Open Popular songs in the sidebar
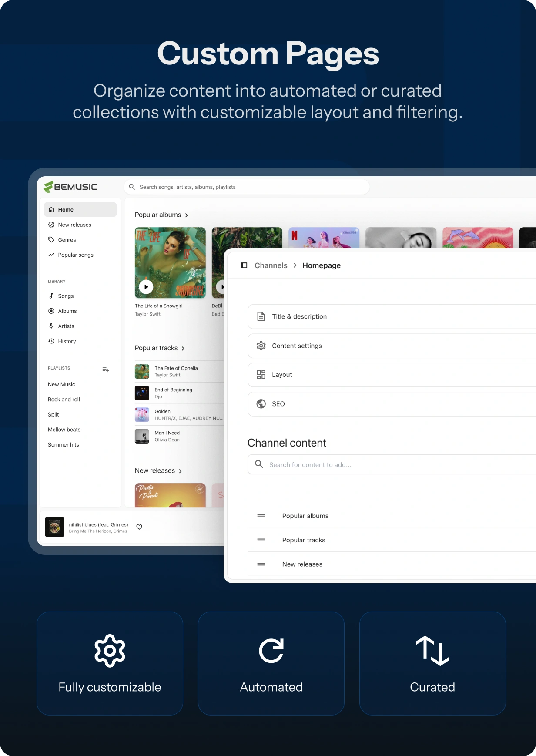 (80, 255)
